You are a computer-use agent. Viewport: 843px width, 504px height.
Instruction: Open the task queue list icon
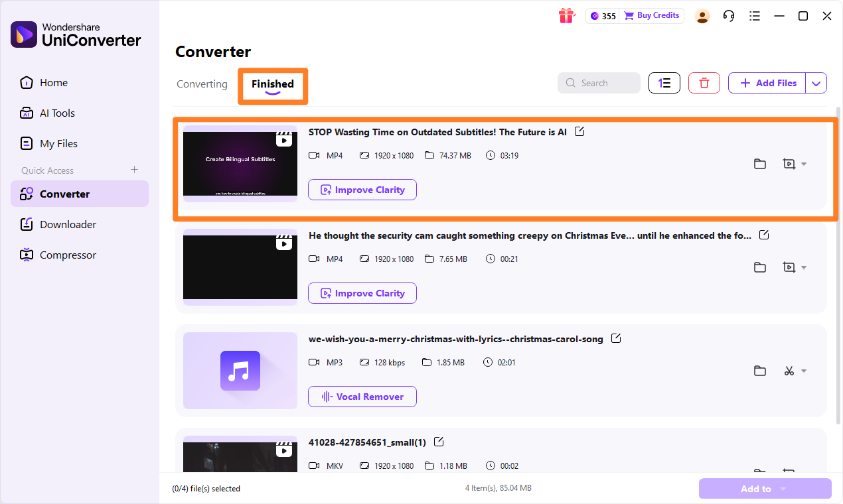click(x=755, y=15)
